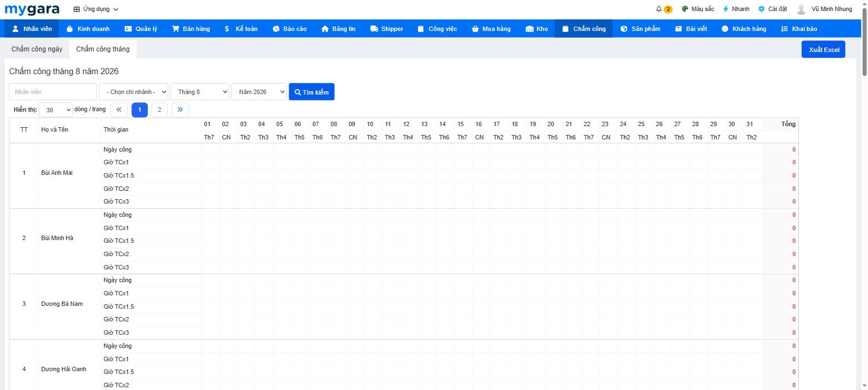868x390 pixels.
Task: Open the rows per page dropdown
Action: tap(56, 110)
